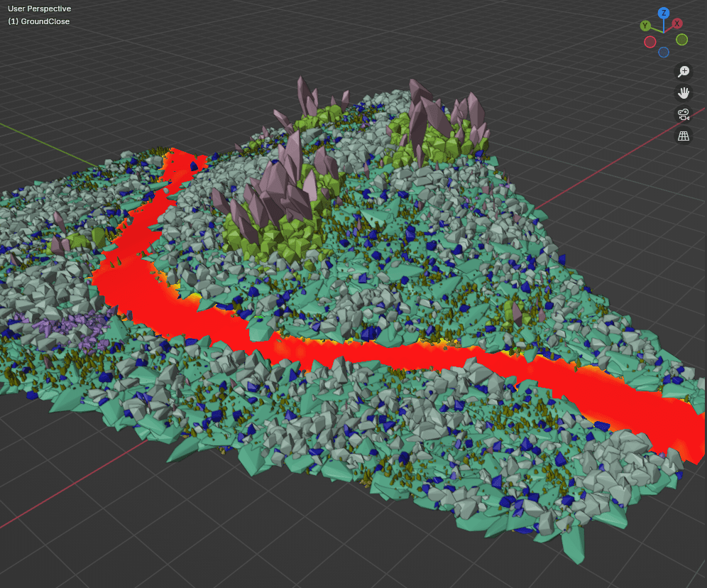Snap view to the X axis
The image size is (707, 588).
[x=677, y=23]
